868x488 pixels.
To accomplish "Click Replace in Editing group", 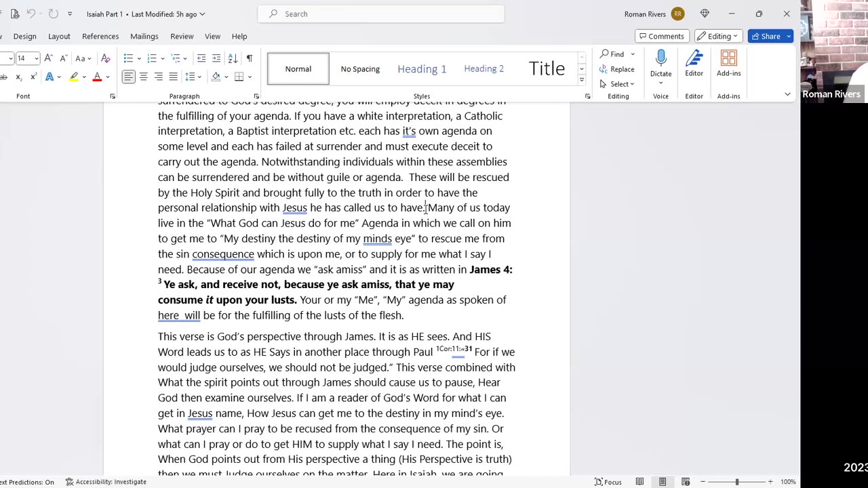I will [x=617, y=69].
